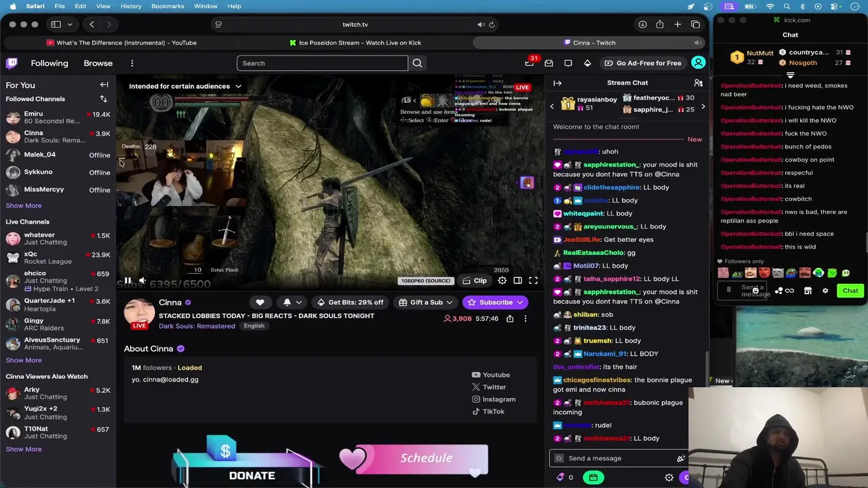Create a Clip of the stream
The height and width of the screenshot is (488, 868).
point(474,281)
